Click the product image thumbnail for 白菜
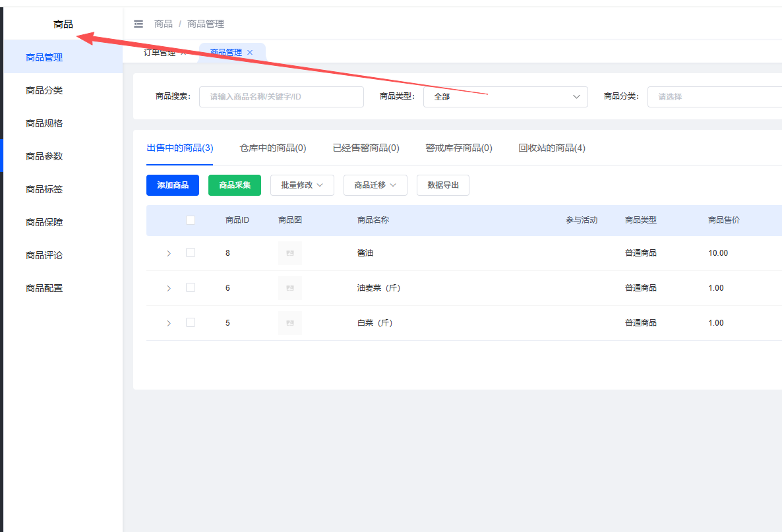 pos(290,323)
